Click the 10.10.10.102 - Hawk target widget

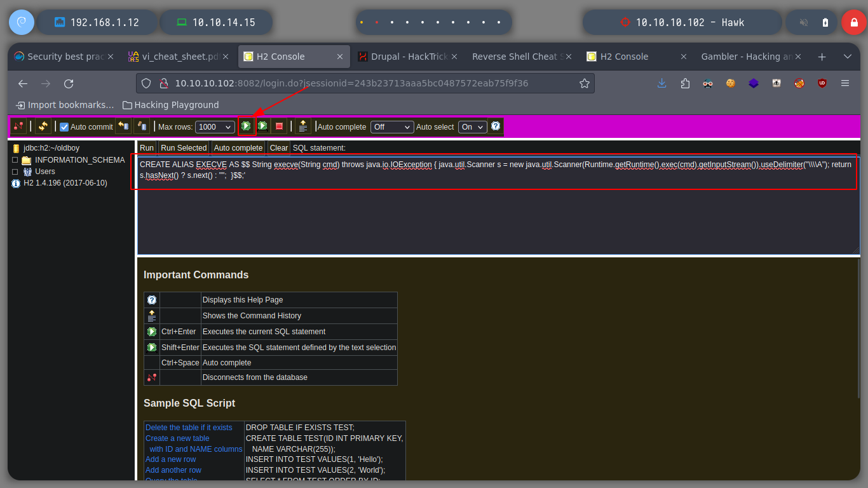click(x=682, y=22)
